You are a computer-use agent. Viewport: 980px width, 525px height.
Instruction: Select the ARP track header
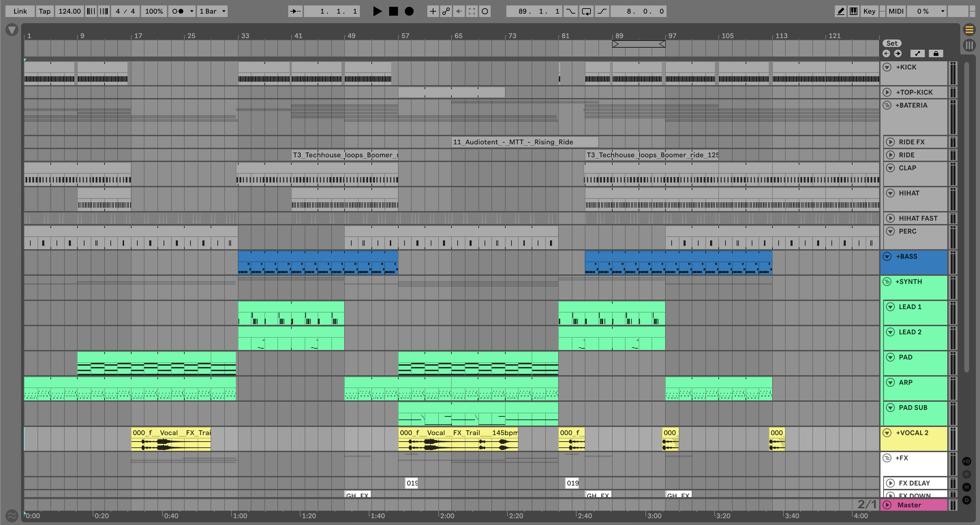(915, 388)
